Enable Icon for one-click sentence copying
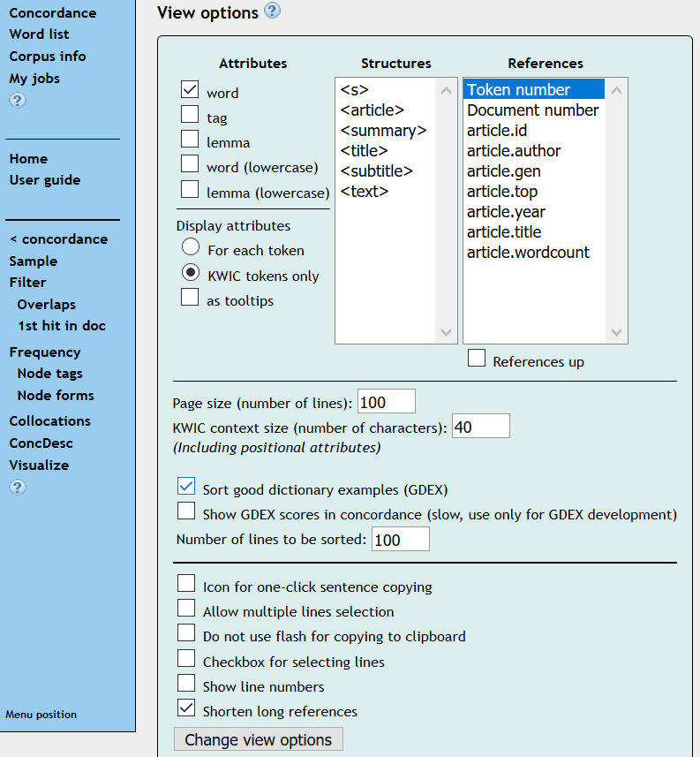Viewport: 700px width, 757px height. pyautogui.click(x=186, y=583)
